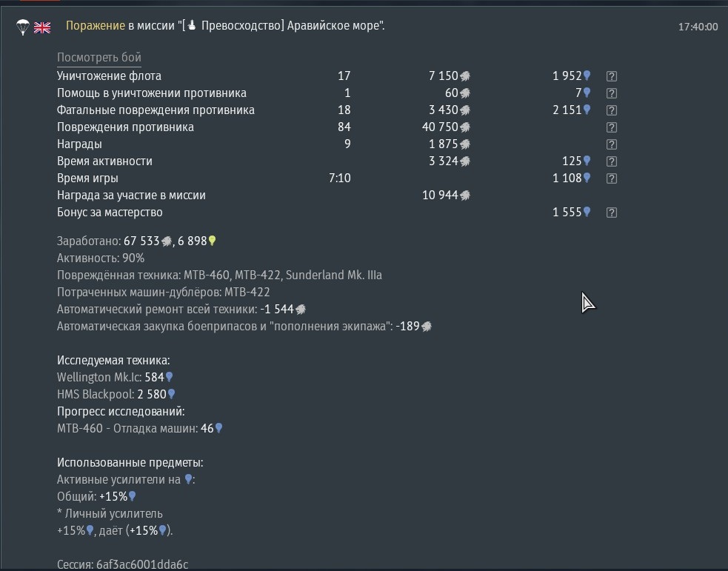Click the British flag icon

(x=42, y=28)
